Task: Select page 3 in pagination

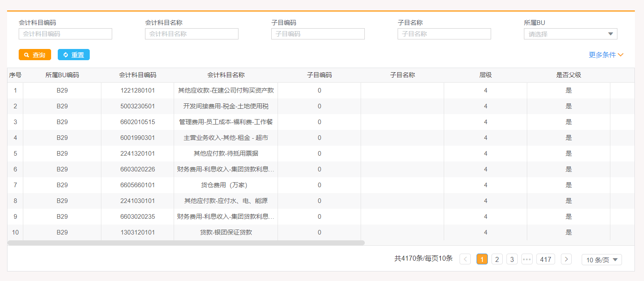Action: (512, 259)
